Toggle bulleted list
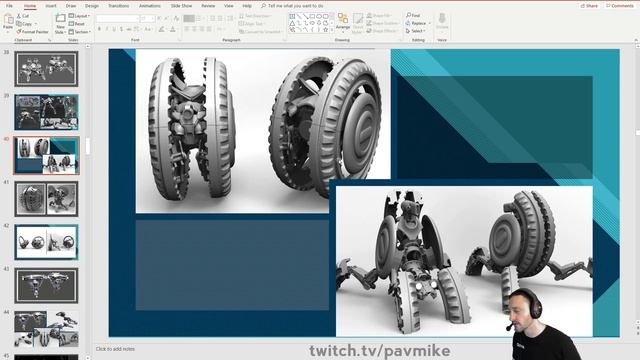Viewport: 640px width, 360px height. (189, 18)
